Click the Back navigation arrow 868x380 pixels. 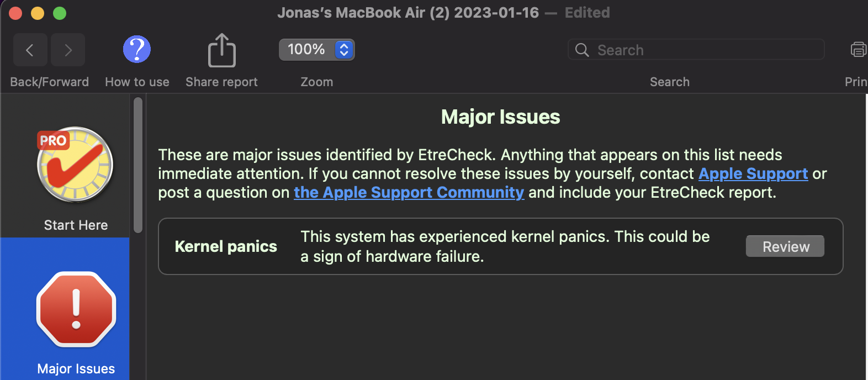coord(30,50)
